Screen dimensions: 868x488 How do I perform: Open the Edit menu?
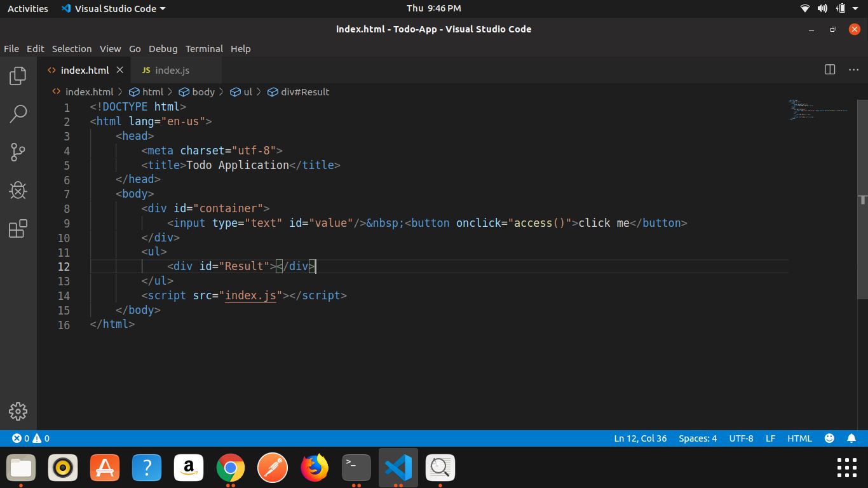coord(36,49)
